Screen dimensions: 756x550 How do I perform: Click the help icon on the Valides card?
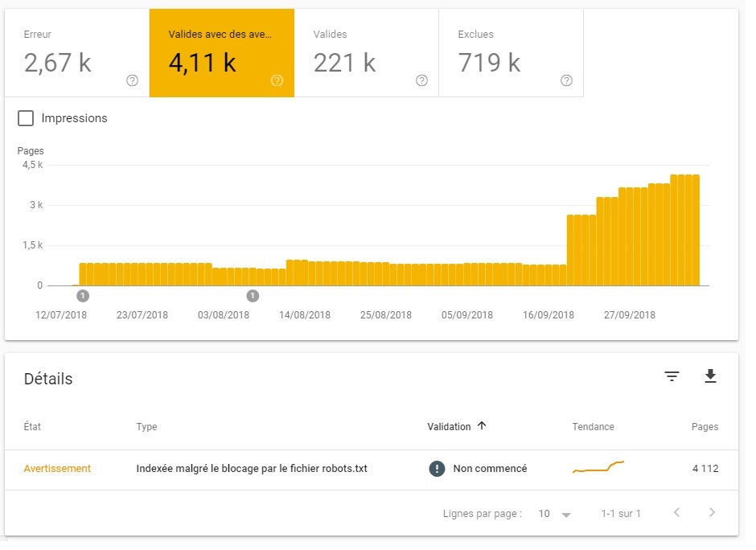click(x=421, y=80)
